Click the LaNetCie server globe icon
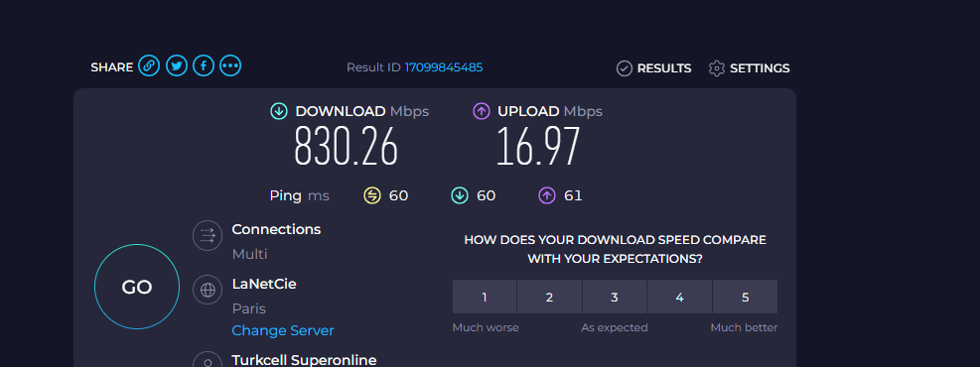 tap(208, 290)
